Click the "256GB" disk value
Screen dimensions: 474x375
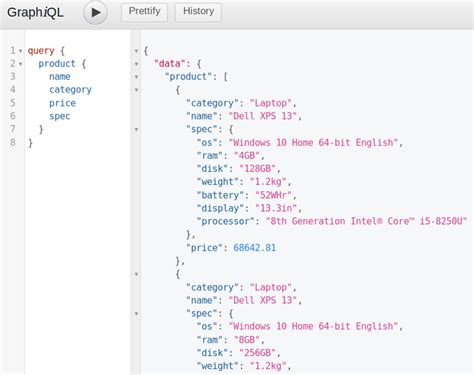[258, 353]
